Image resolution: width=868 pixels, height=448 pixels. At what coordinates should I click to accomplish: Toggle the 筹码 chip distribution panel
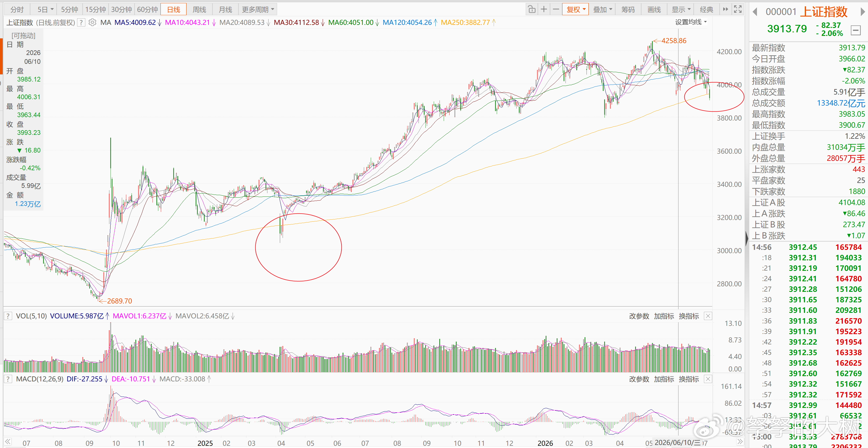pos(628,9)
